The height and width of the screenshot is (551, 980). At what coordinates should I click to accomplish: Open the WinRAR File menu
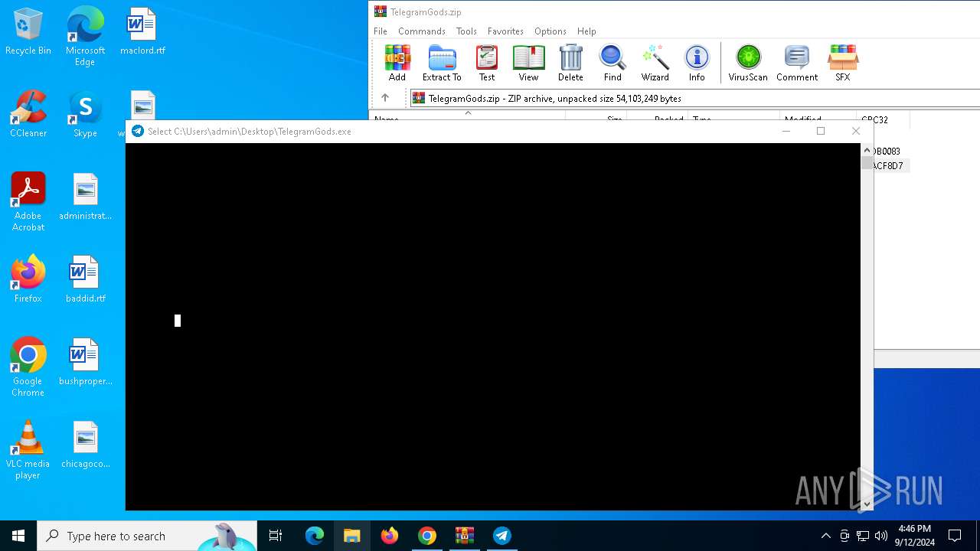(381, 31)
